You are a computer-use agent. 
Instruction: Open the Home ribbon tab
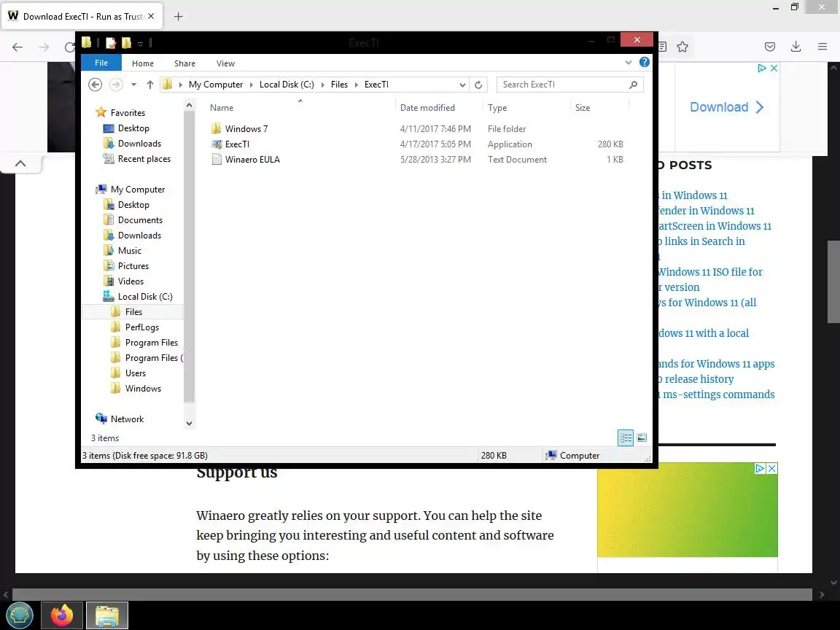142,63
